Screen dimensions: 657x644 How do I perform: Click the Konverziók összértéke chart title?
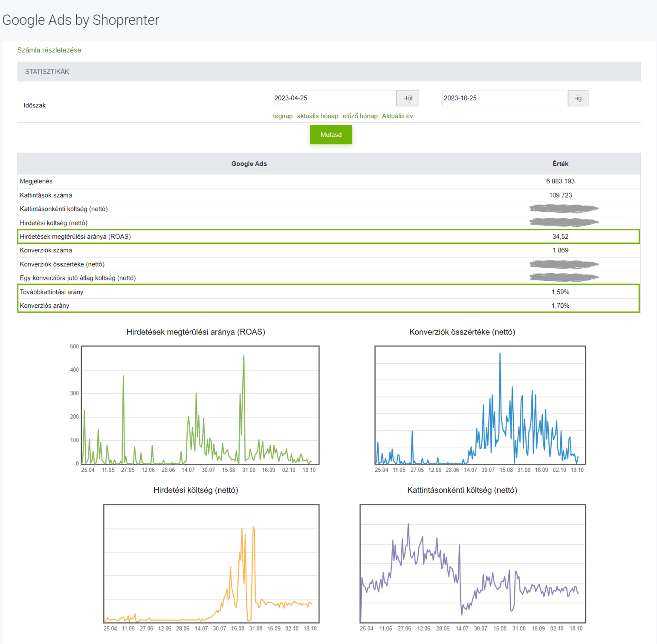tap(462, 332)
